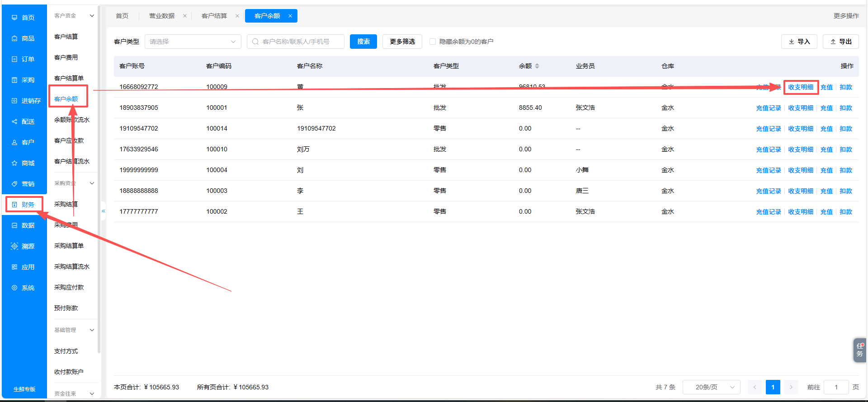Collapse the 客户资金 menu group

point(92,16)
